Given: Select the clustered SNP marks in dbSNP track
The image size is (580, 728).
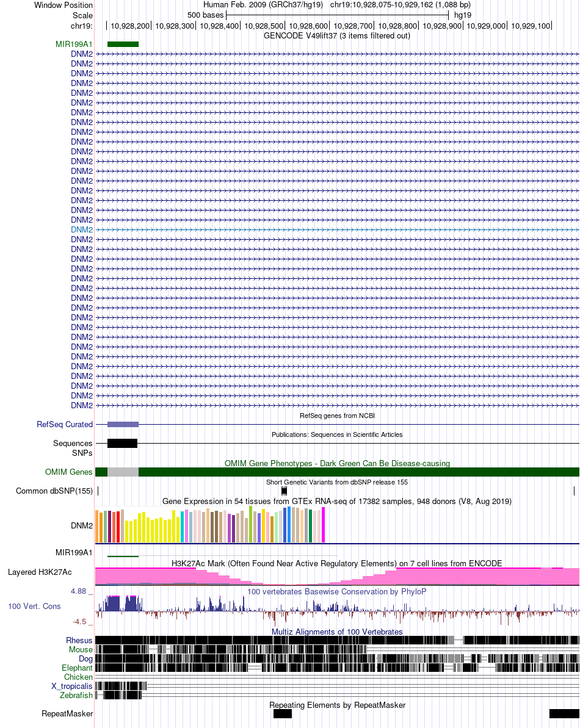Looking at the screenshot, I should (284, 491).
